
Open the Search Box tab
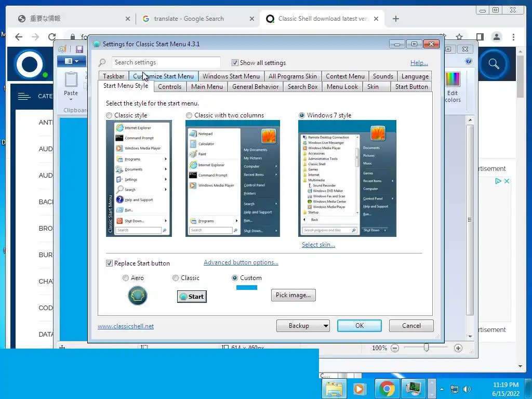coord(303,87)
